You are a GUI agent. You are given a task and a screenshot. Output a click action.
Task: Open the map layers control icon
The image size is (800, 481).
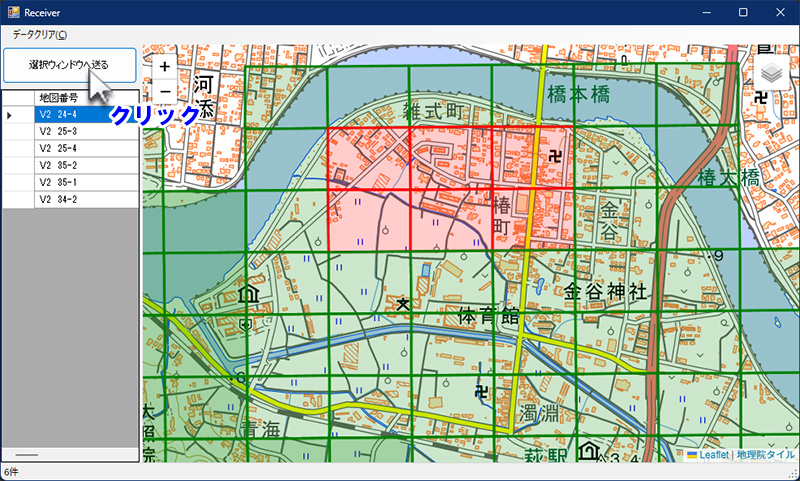tap(771, 73)
